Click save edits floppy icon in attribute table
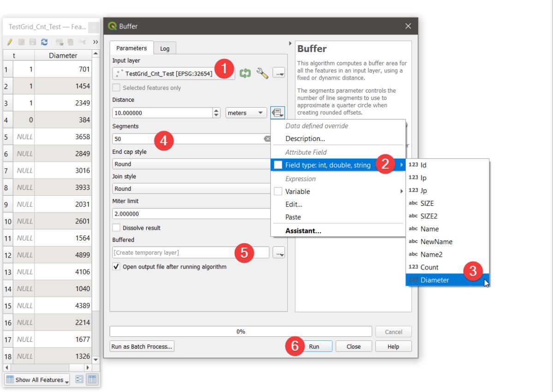Viewport: 553px width, 392px height. click(x=33, y=42)
